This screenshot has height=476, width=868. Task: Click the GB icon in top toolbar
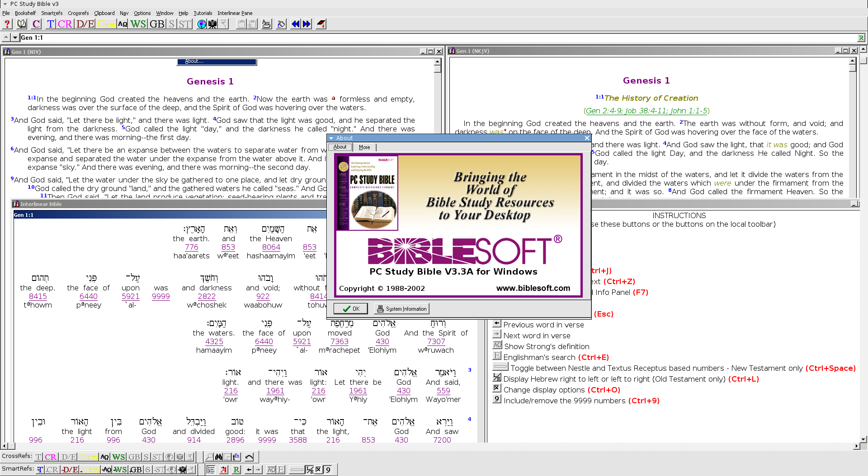(157, 24)
